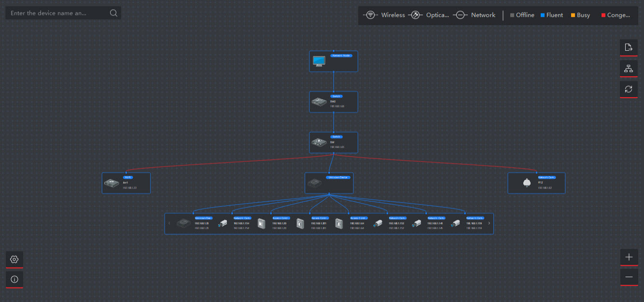Click the search magnifier icon

(x=113, y=13)
